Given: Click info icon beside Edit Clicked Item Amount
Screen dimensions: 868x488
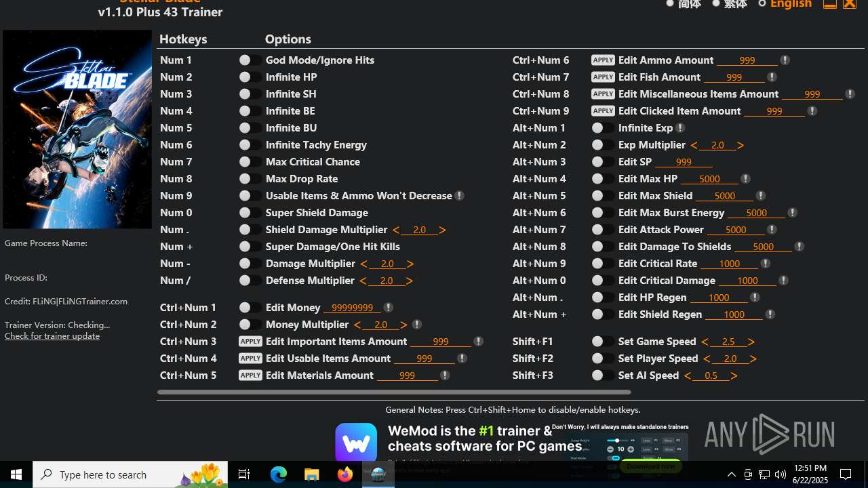Looking at the screenshot, I should [812, 111].
